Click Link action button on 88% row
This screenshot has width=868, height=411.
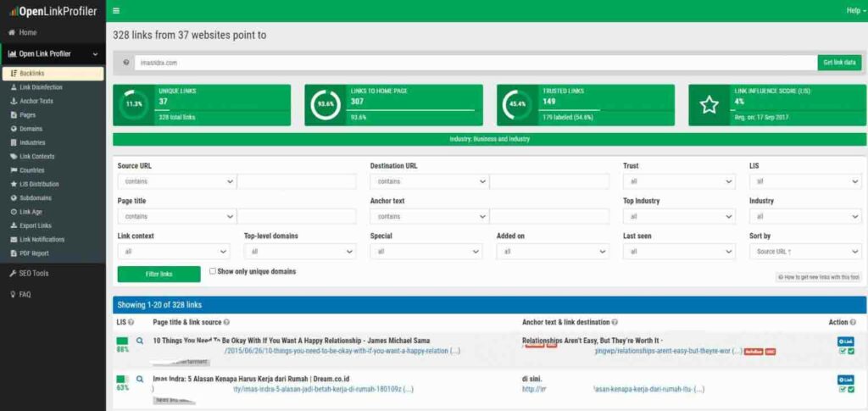pyautogui.click(x=845, y=342)
